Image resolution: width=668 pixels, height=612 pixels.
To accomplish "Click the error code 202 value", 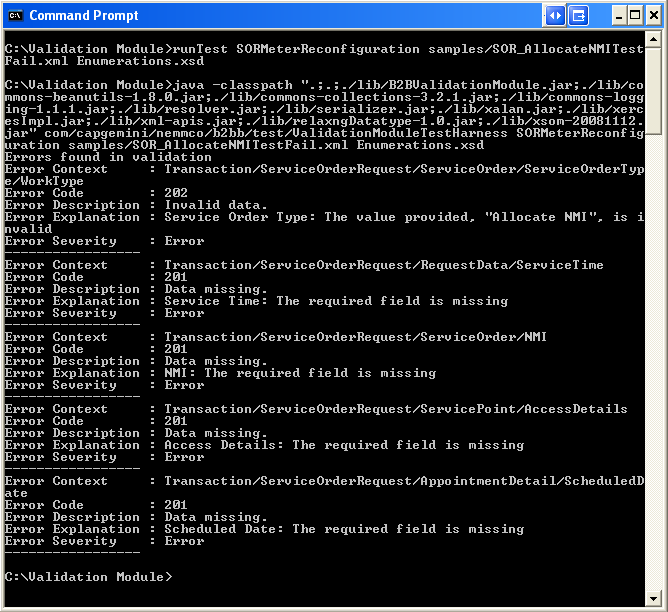I will pyautogui.click(x=176, y=193).
